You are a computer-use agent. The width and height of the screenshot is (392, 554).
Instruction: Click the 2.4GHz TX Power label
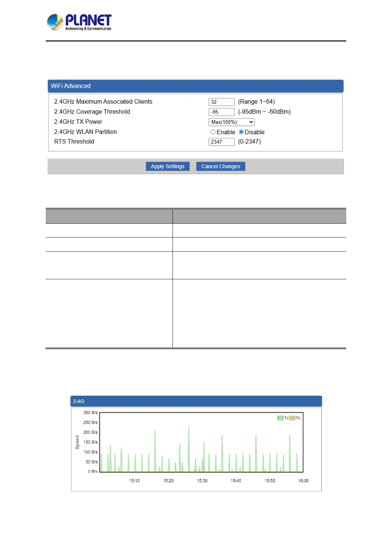pos(78,122)
